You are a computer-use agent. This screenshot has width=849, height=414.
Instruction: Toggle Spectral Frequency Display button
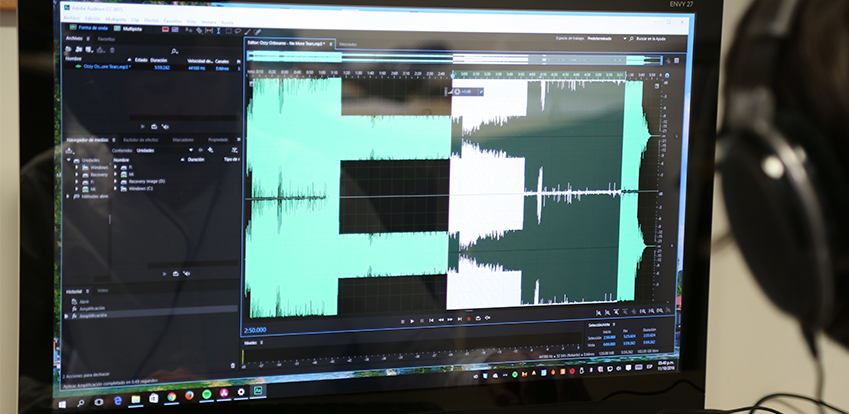tap(165, 30)
